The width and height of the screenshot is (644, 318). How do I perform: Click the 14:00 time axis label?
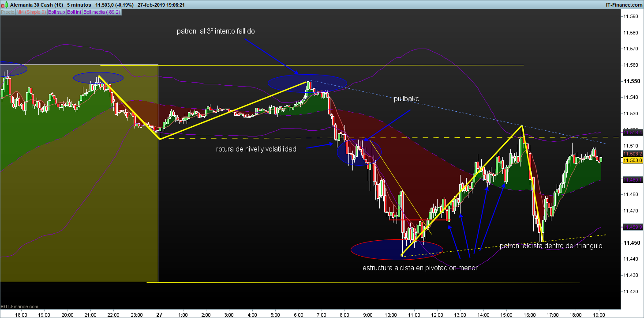(x=483, y=315)
